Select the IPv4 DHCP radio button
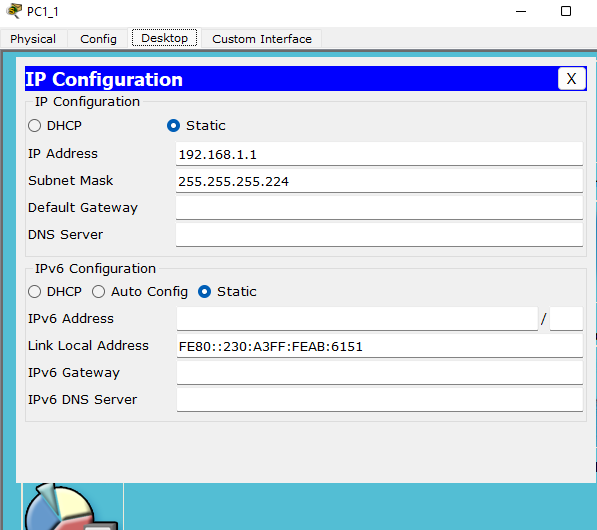The width and height of the screenshot is (597, 530). [35, 126]
